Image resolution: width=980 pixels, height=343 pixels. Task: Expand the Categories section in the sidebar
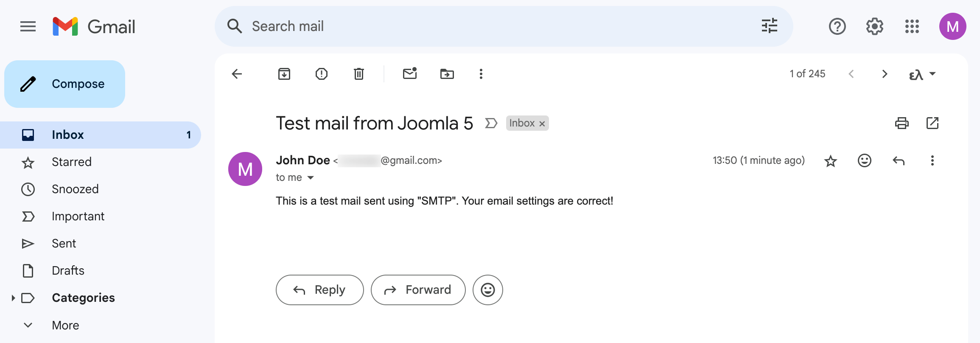(x=13, y=298)
